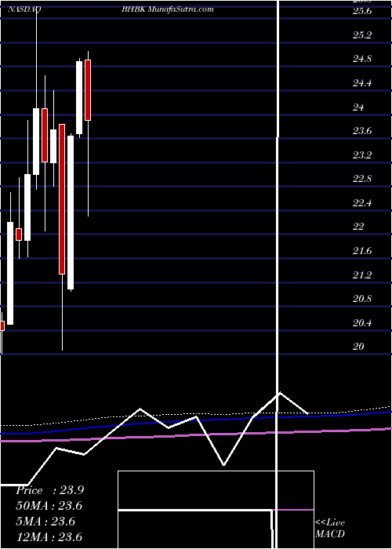Select the tall red candlestick dropping to 21.2
The image size is (392, 549).
coord(62,199)
